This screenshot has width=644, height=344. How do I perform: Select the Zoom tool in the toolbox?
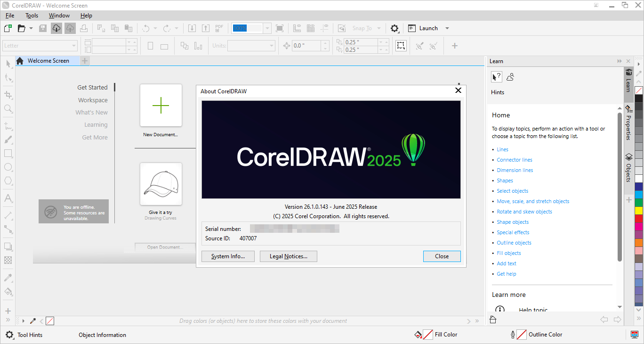8,109
